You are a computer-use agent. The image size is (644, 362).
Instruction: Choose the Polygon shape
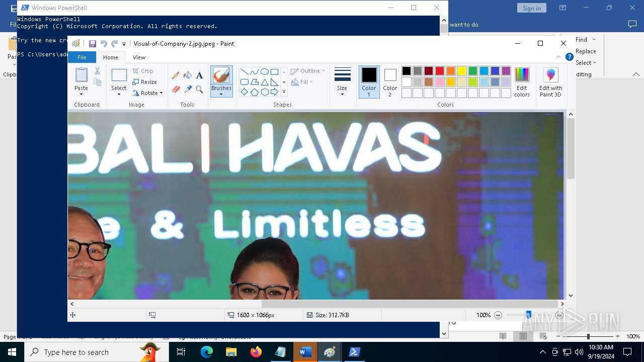pyautogui.click(x=254, y=82)
